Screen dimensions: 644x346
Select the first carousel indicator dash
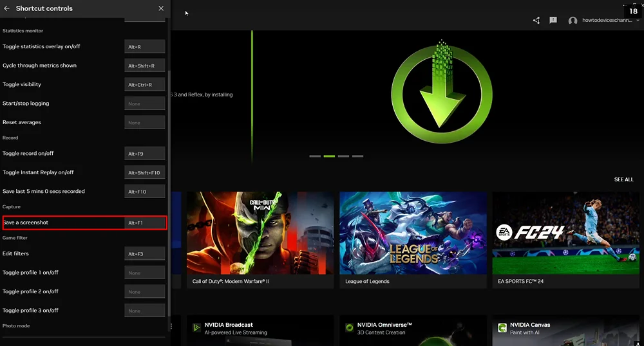(315, 156)
